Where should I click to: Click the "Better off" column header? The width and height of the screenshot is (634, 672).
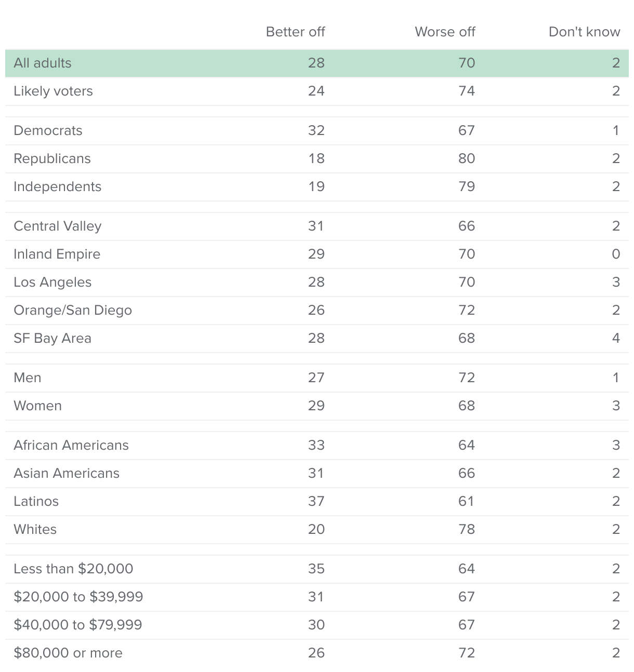pyautogui.click(x=295, y=32)
